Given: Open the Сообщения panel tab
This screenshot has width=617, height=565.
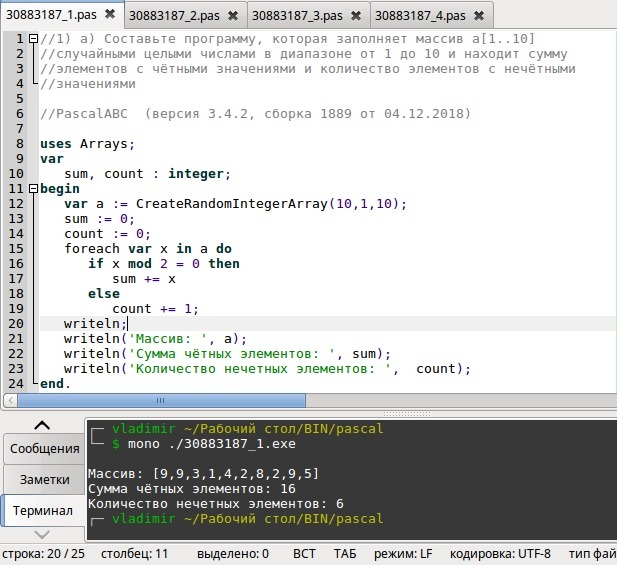Looking at the screenshot, I should coord(42,449).
